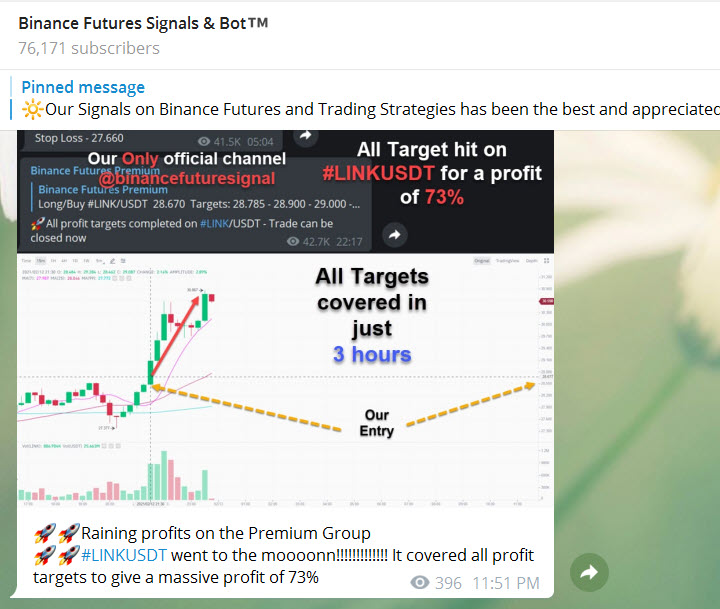
Task: Open the #LINKUSDT hashtag in the caption
Action: tap(125, 555)
